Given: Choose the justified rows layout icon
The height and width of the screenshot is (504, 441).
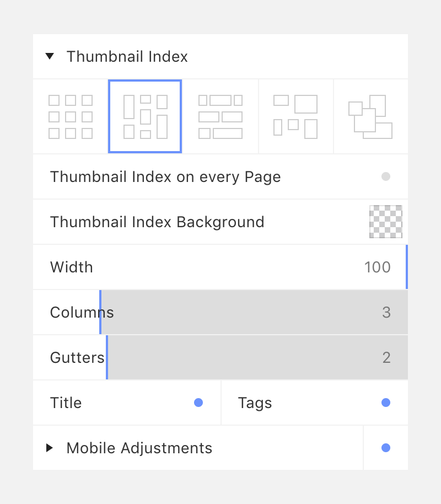Looking at the screenshot, I should click(x=220, y=116).
